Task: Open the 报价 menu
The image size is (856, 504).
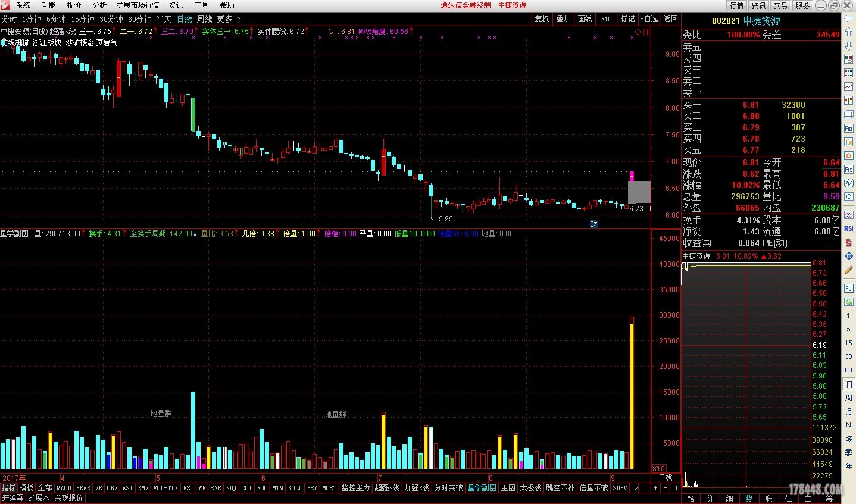Action: (x=74, y=5)
